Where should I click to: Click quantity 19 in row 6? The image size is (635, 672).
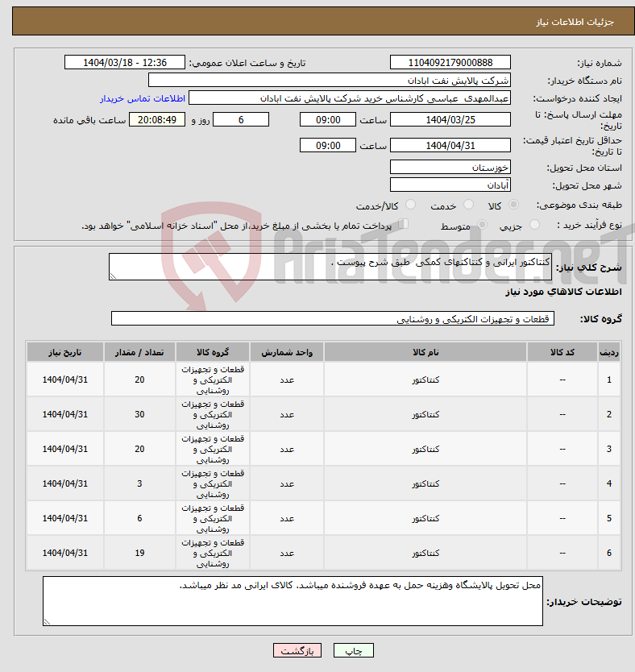click(x=139, y=553)
